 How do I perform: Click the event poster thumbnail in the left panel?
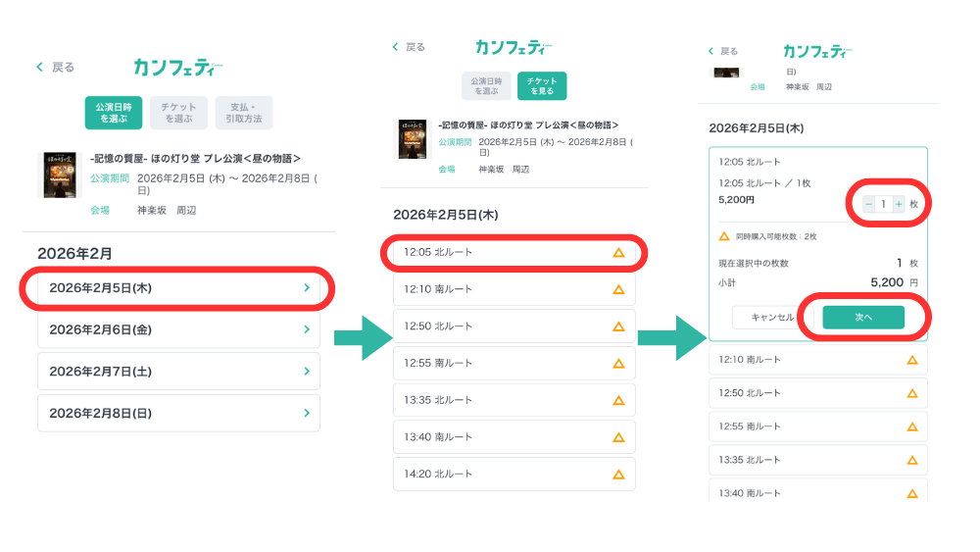pyautogui.click(x=57, y=175)
